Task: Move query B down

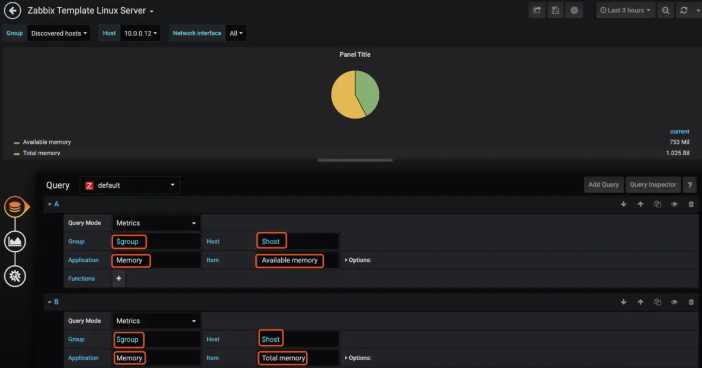Action: coord(623,302)
